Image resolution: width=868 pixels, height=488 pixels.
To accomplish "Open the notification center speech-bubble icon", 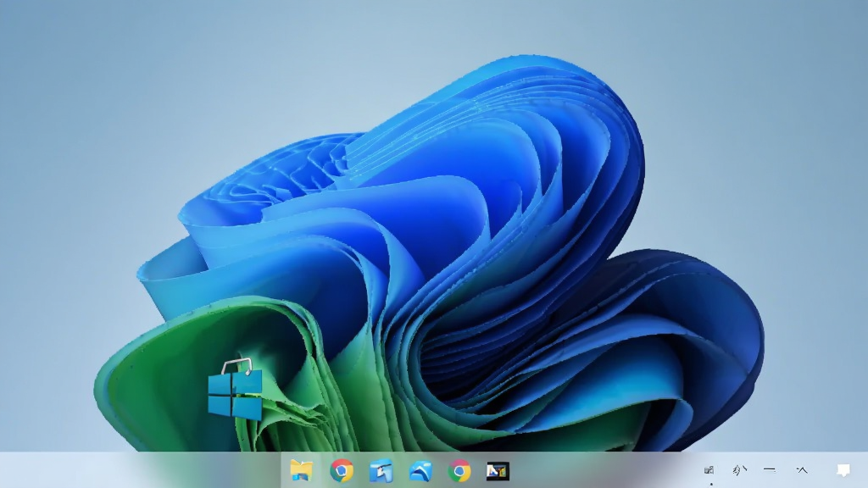I will 843,470.
